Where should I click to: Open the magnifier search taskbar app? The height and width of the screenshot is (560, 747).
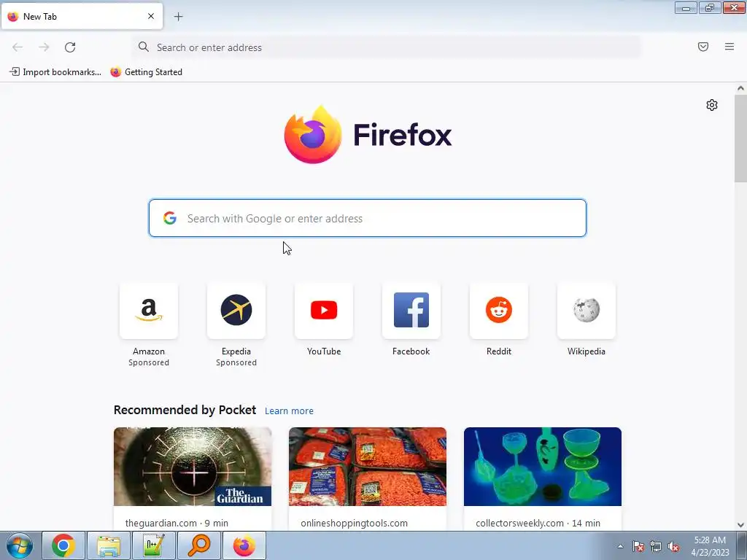click(198, 545)
